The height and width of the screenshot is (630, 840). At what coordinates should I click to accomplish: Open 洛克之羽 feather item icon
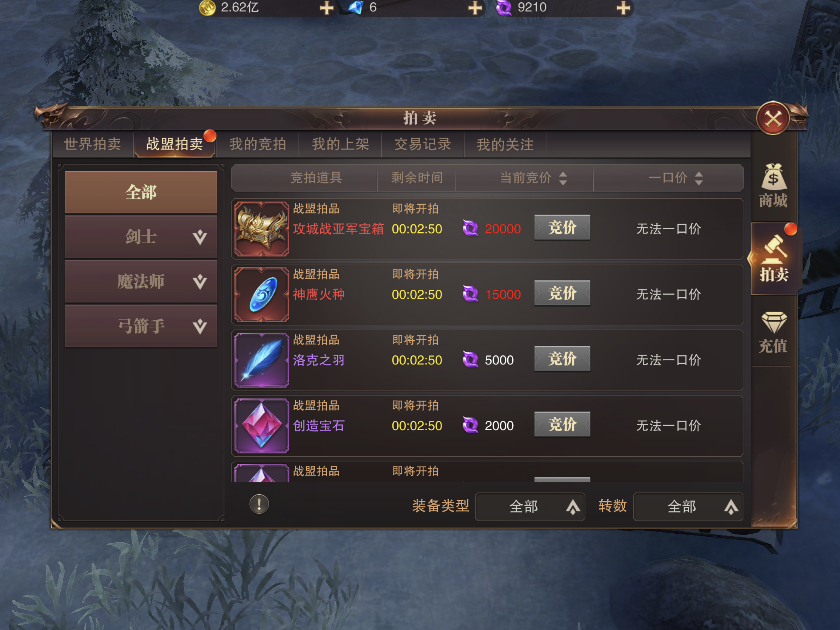pyautogui.click(x=262, y=360)
